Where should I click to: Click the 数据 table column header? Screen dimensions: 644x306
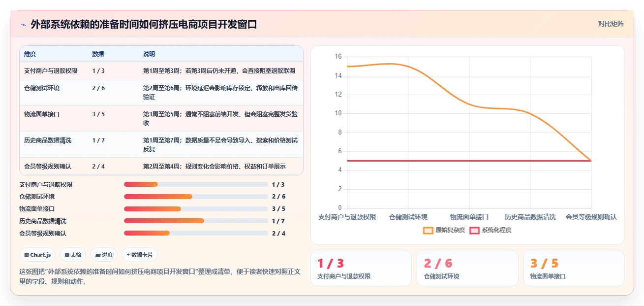(x=98, y=54)
